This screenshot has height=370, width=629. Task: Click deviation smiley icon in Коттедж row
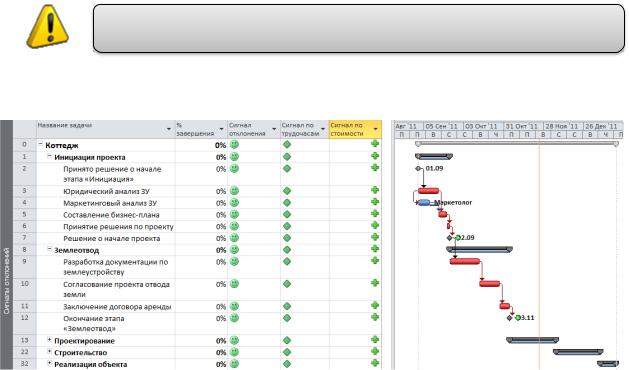(234, 144)
